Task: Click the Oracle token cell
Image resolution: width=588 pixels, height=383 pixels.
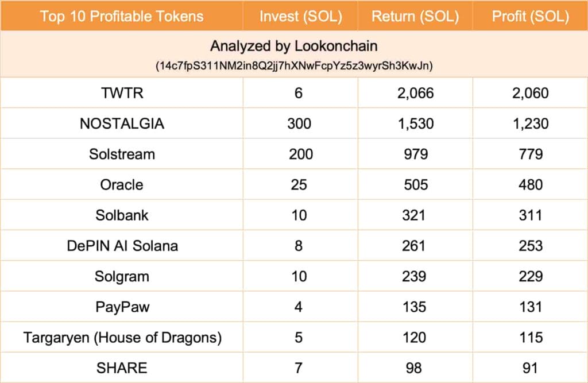Action: [122, 184]
